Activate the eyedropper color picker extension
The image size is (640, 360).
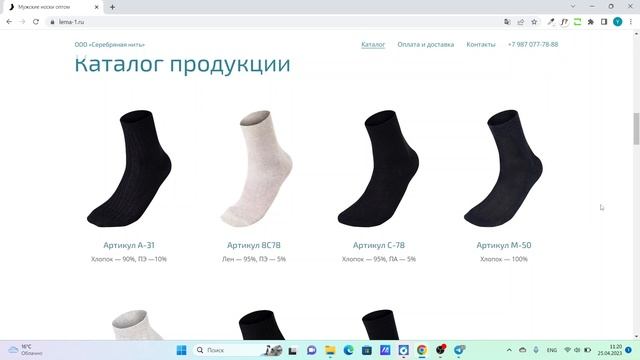551,22
